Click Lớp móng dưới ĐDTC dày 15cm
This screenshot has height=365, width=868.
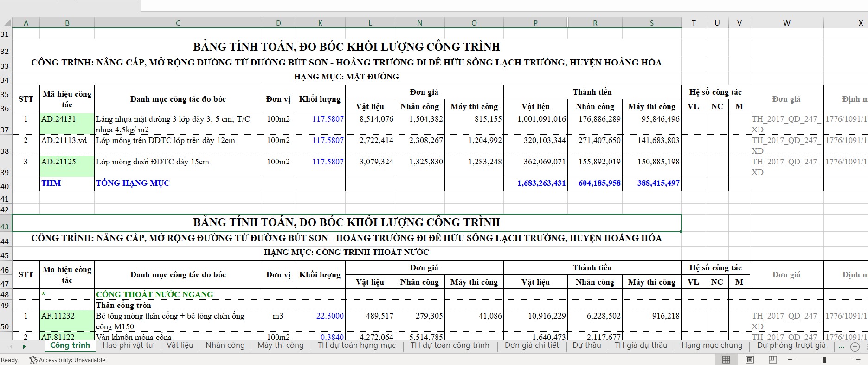coord(178,167)
